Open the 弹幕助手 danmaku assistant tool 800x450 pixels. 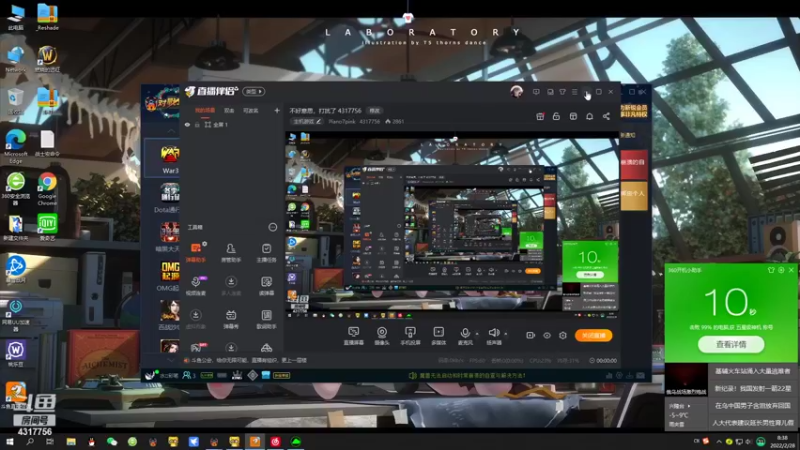click(x=196, y=253)
